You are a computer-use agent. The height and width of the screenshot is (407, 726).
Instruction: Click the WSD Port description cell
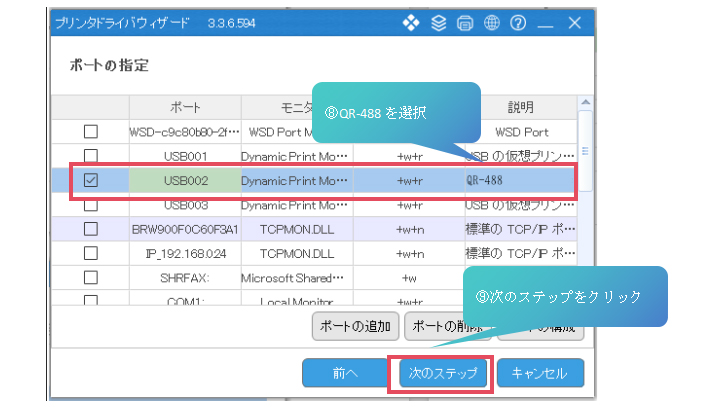coord(521,132)
